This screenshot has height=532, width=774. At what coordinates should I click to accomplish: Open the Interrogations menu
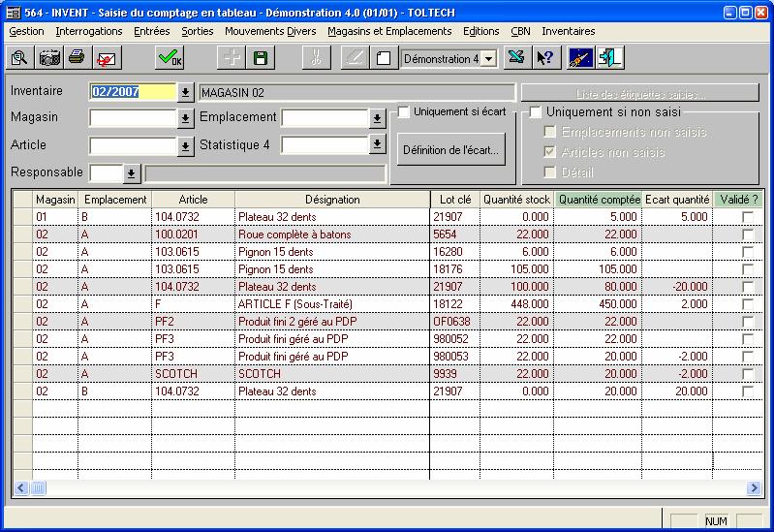pos(89,31)
